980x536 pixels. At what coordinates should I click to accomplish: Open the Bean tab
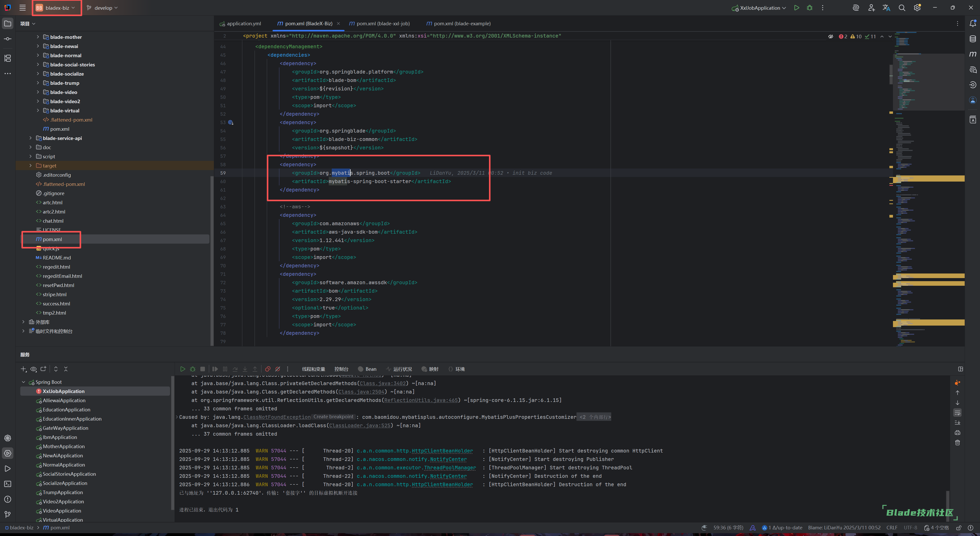coord(367,369)
